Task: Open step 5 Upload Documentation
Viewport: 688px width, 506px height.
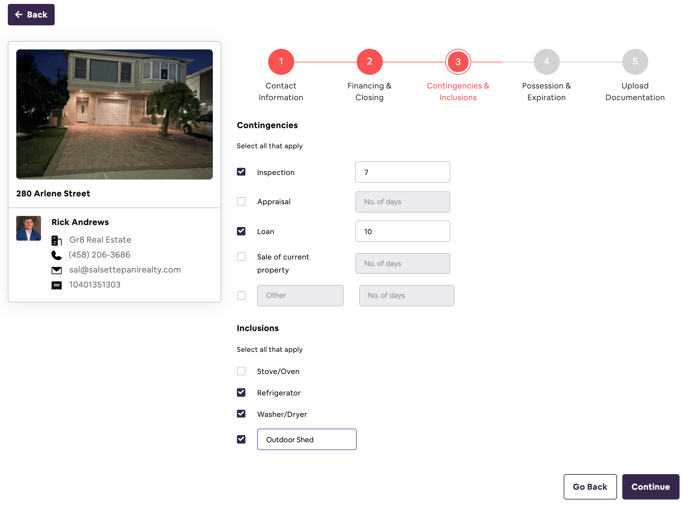Action: 635,61
